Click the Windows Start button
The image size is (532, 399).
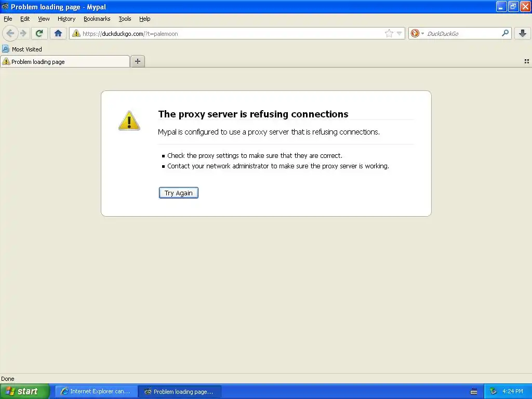[x=25, y=391]
